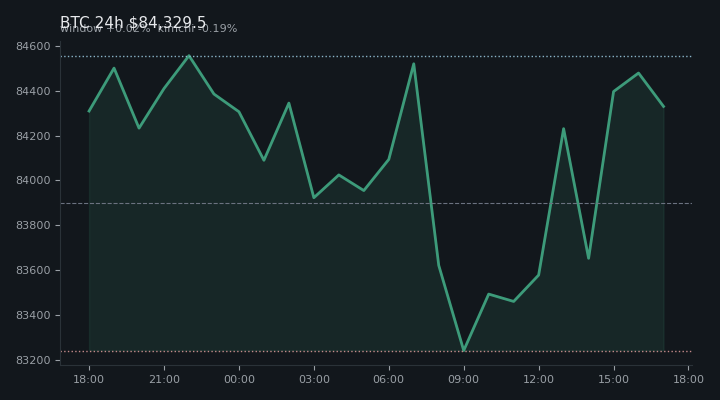Click the 83400 y-axis label
The width and height of the screenshot is (720, 400).
click(x=33, y=315)
